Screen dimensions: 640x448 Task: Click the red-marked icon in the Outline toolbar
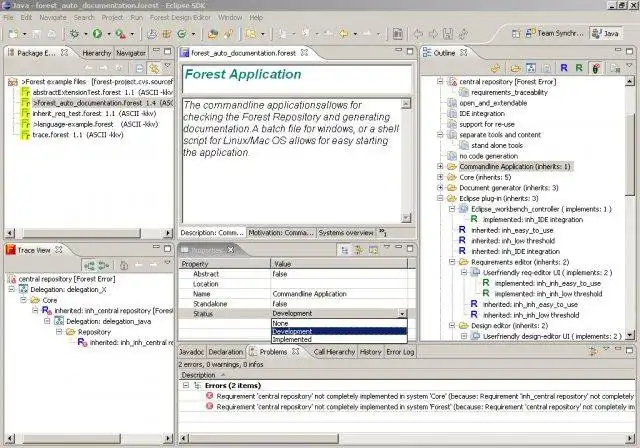click(596, 68)
